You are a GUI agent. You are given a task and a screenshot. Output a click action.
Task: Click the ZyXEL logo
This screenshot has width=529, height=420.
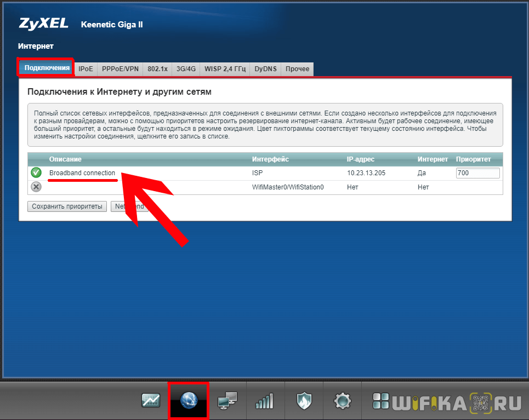pyautogui.click(x=43, y=24)
